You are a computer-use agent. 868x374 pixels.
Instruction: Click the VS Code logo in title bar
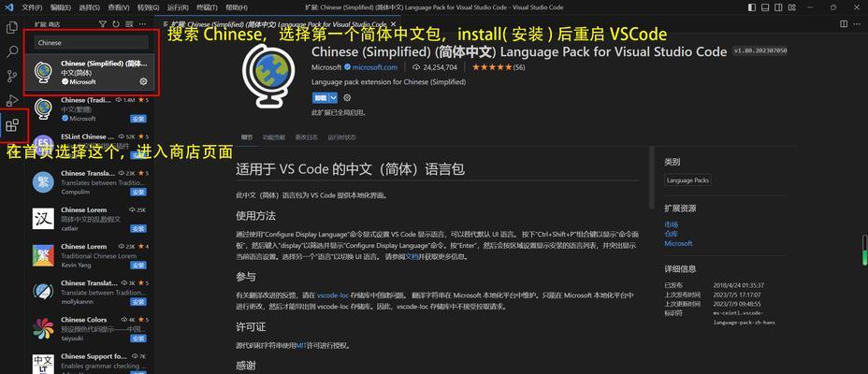[8, 7]
